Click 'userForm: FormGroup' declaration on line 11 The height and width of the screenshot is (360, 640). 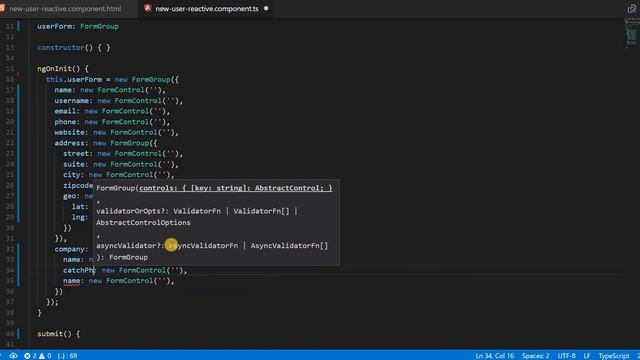tap(78, 27)
